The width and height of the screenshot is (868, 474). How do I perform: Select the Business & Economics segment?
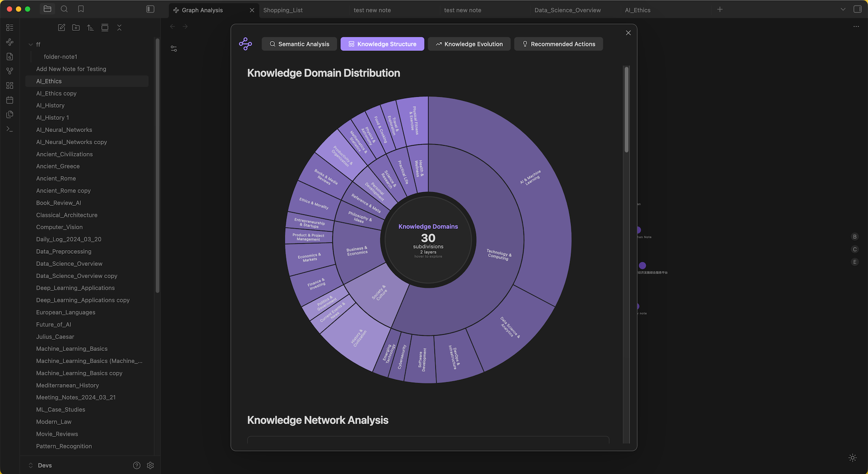[x=357, y=251]
